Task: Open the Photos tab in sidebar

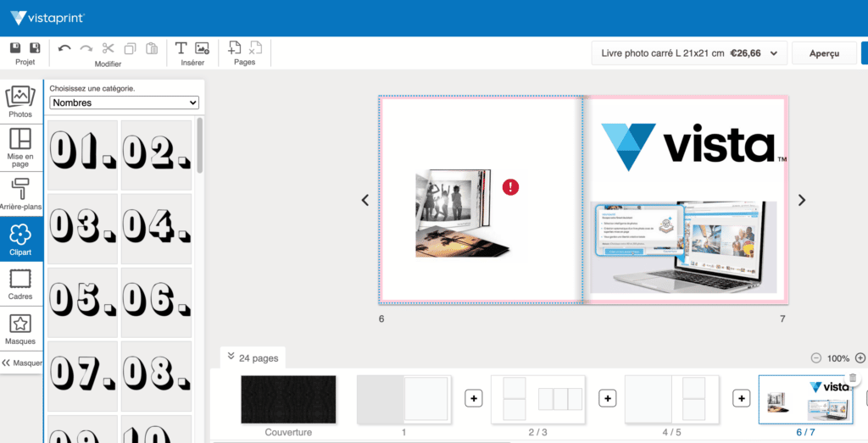Action: click(20, 102)
